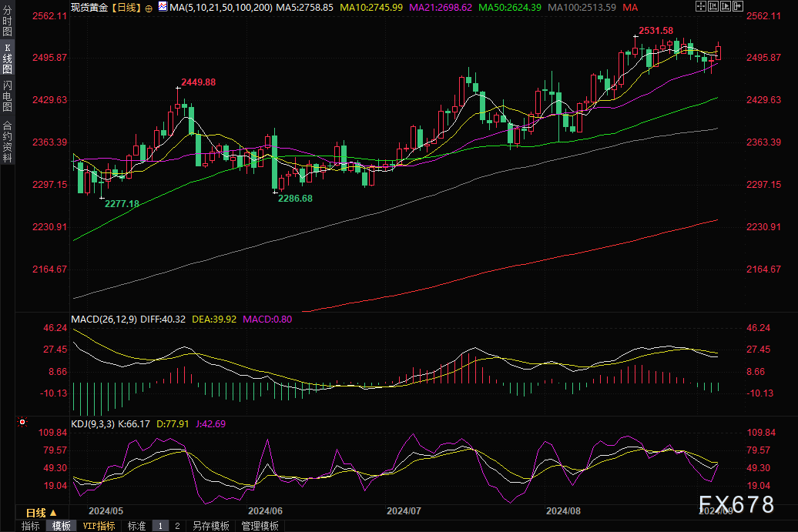
Task: Open 合约资料 side tab
Action: point(7,140)
